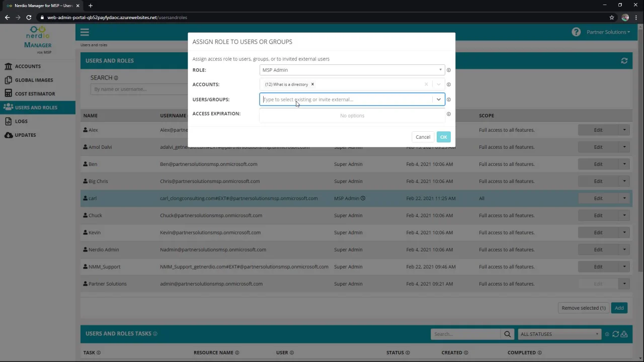This screenshot has height=362, width=644.
Task: Click Edit for user Chuck
Action: pos(598,216)
